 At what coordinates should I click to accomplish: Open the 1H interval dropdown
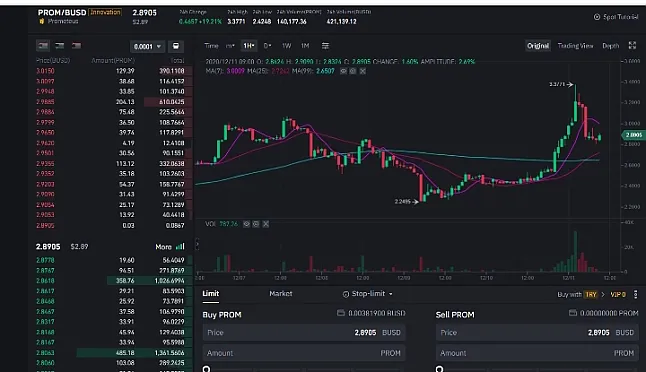click(248, 46)
